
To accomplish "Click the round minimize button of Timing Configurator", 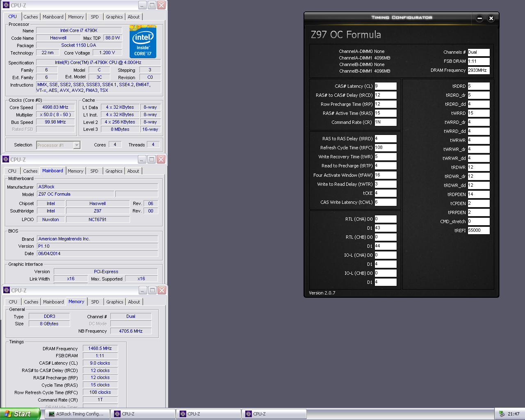I will pos(479,18).
